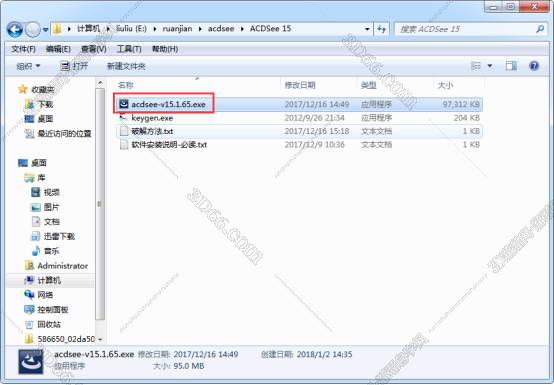Click the 打开 toolbar button

74,66
